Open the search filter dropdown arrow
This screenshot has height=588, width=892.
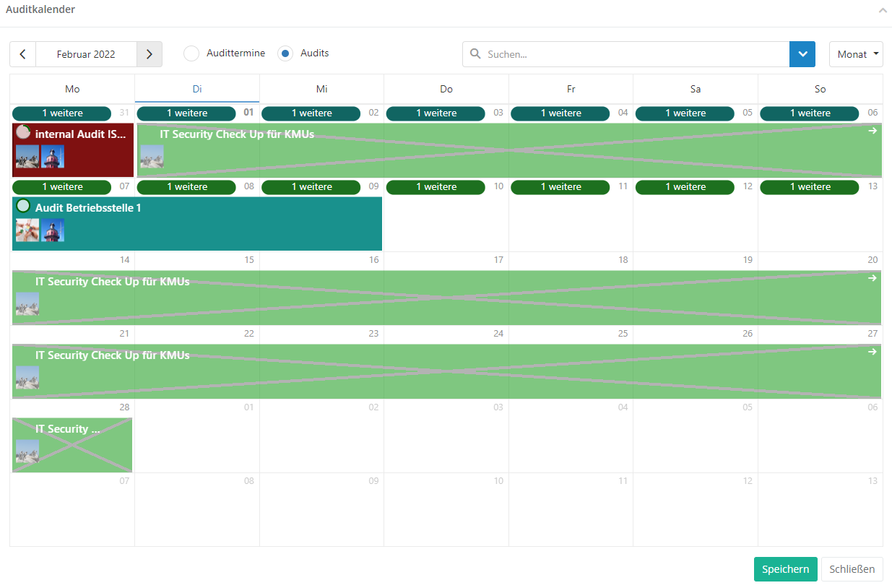point(802,54)
